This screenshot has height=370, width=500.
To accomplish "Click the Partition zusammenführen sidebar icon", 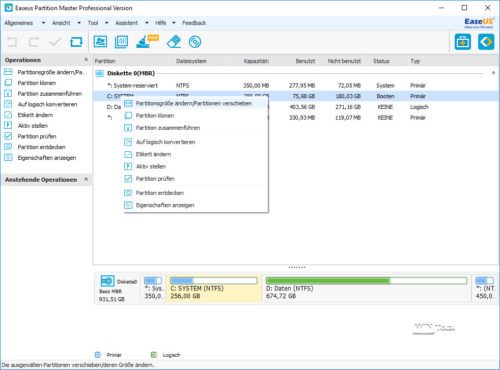I will (8, 93).
